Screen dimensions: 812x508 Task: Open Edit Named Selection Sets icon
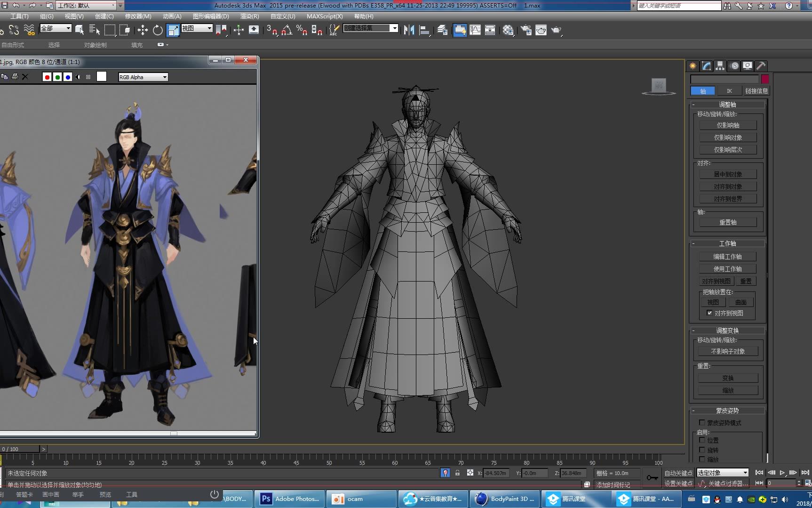tap(334, 30)
